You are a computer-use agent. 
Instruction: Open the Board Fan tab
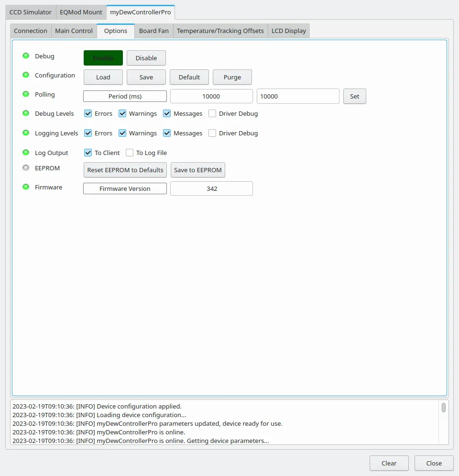pos(154,31)
